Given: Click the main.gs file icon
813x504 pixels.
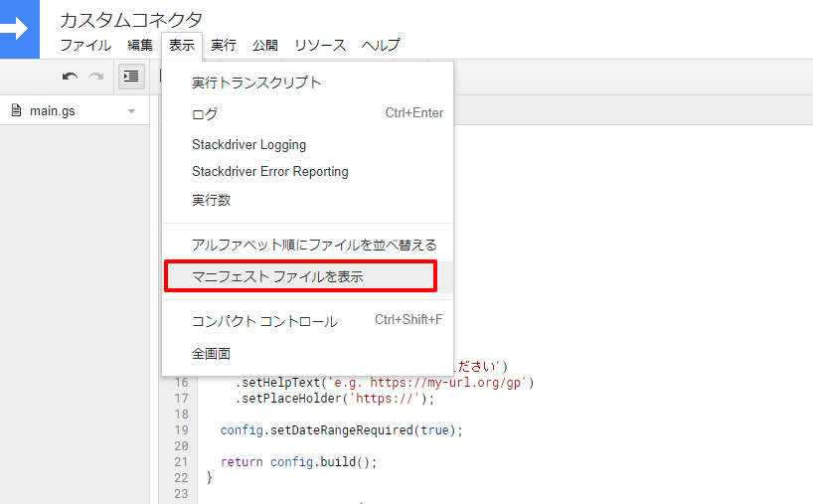Looking at the screenshot, I should (16, 110).
